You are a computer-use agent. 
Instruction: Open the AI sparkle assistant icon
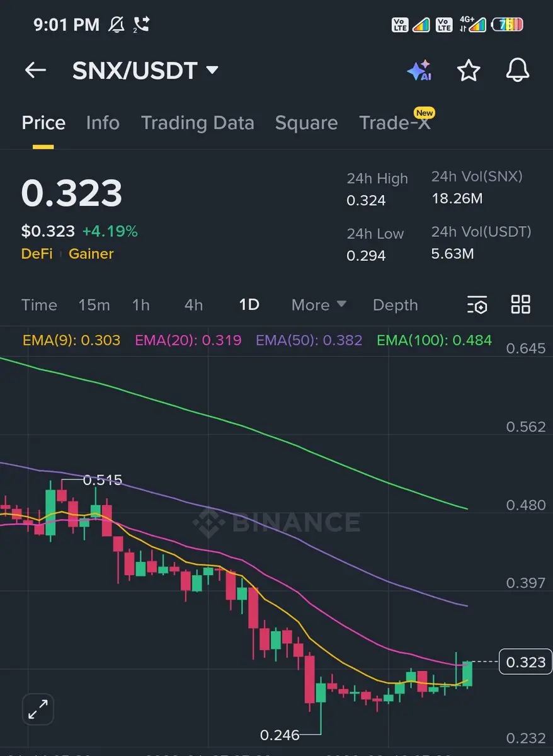419,71
